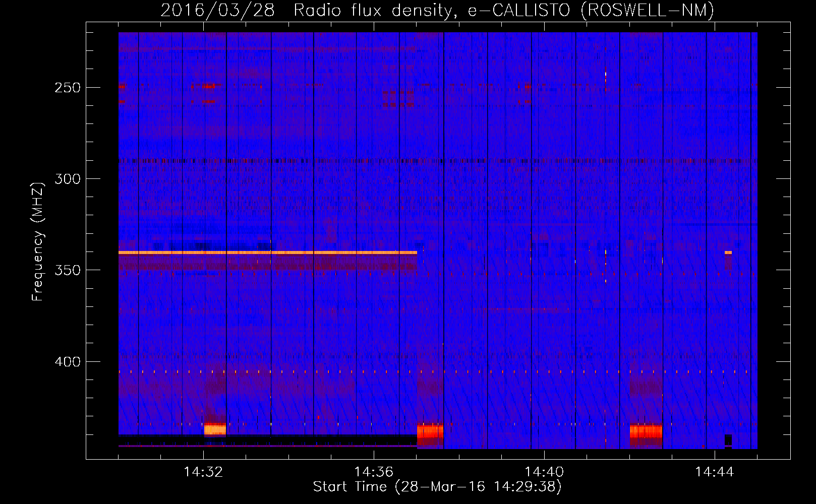
Task: Click the plot title '2016/03/28 Radio flux density'
Action: [437, 10]
